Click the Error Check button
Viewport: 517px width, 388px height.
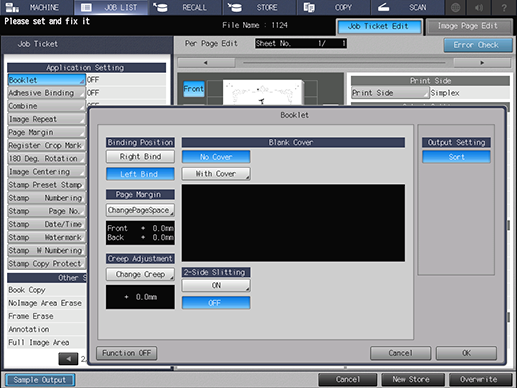click(x=478, y=45)
